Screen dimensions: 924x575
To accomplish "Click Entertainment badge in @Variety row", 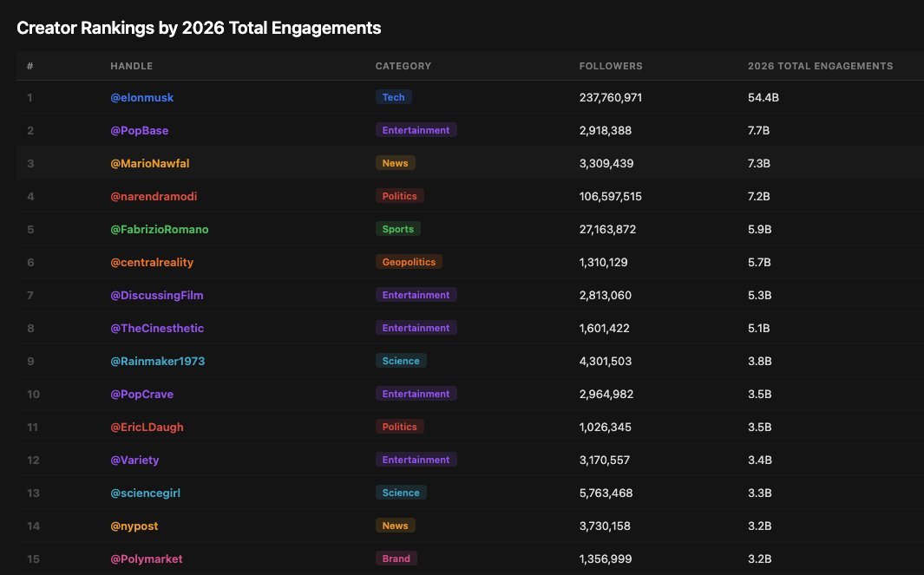I will tap(416, 461).
